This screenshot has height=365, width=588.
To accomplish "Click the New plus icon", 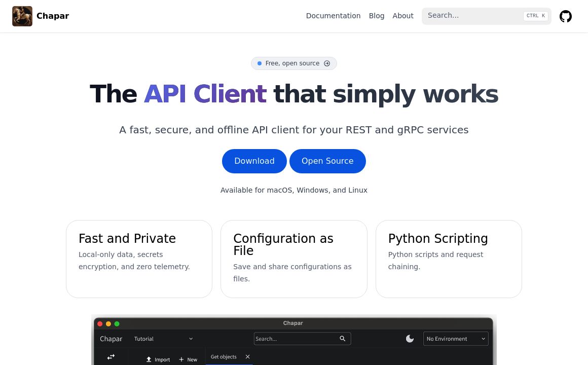I will (181, 359).
